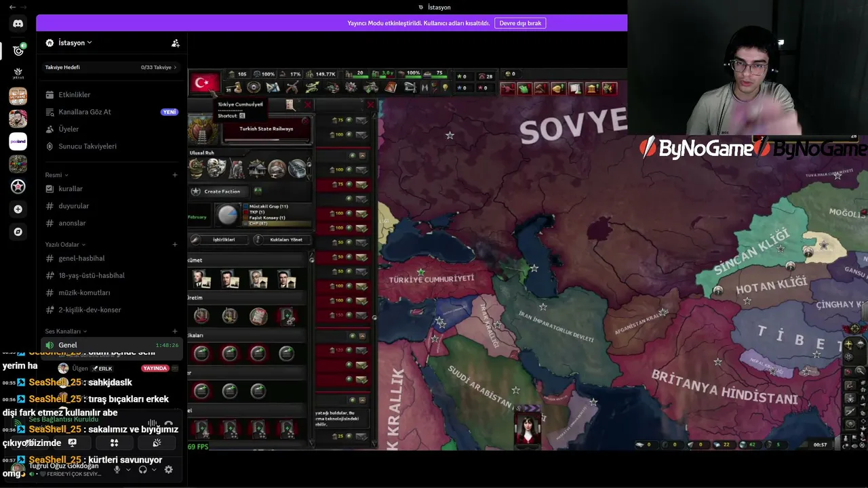868x488 pixels.
Task: Toggle the checked envelope in the 120 row
Action: [361, 350]
